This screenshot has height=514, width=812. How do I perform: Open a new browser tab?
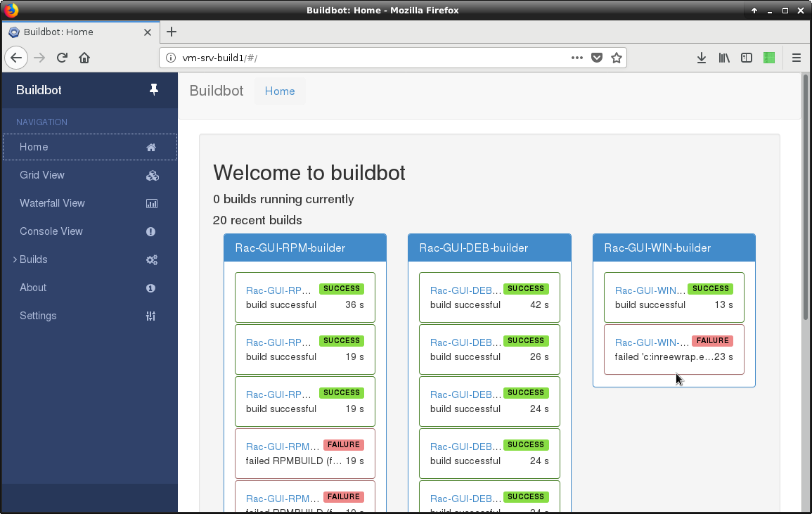click(x=172, y=32)
